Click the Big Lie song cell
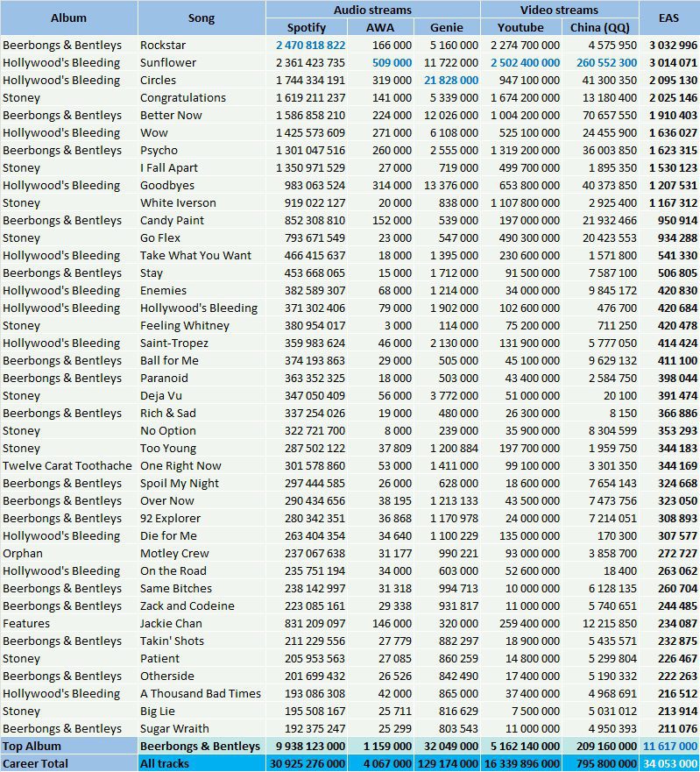Screen dimensions: 700x772 202,712
